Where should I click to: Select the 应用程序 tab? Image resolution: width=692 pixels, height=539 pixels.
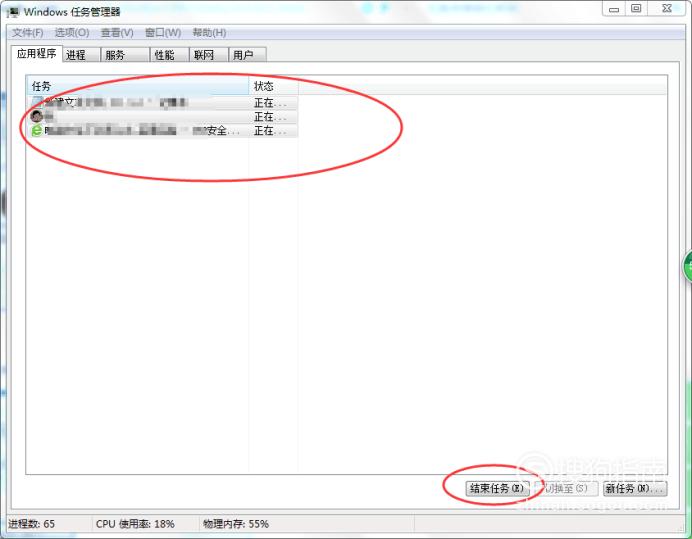tap(37, 53)
